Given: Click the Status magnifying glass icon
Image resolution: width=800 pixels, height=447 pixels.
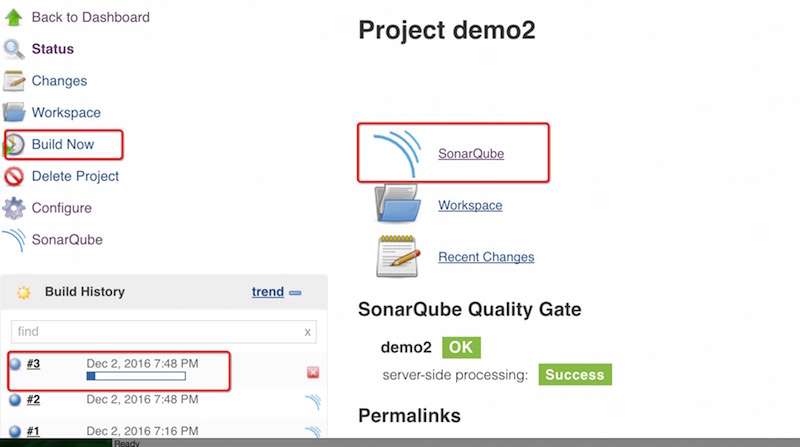Looking at the screenshot, I should [x=13, y=49].
